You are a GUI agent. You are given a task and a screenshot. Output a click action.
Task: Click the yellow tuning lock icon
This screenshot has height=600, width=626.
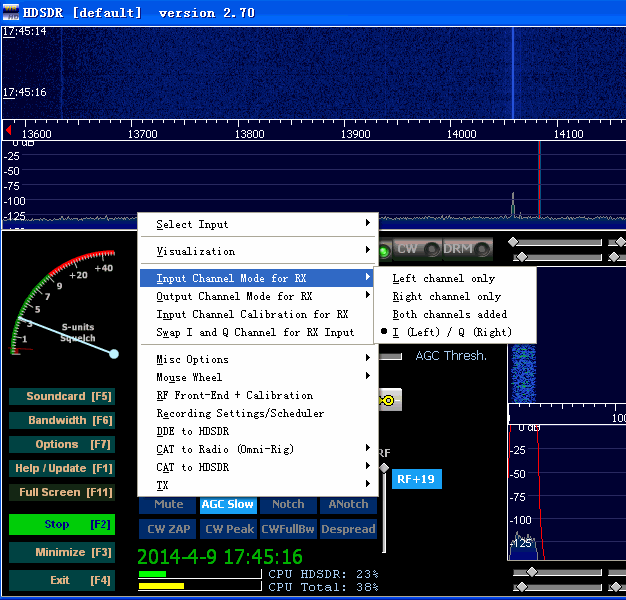pyautogui.click(x=389, y=400)
